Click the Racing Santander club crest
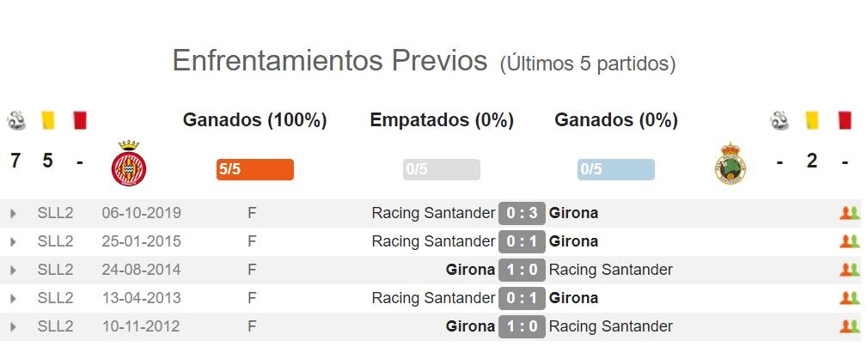The height and width of the screenshot is (353, 868). click(730, 163)
